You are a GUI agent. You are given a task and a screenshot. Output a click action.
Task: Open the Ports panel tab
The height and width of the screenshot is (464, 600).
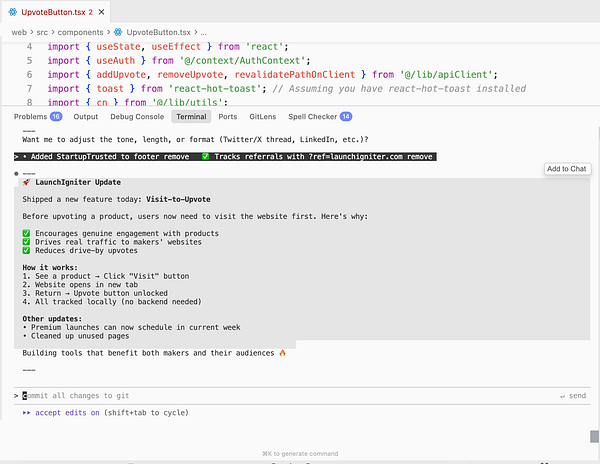point(228,117)
